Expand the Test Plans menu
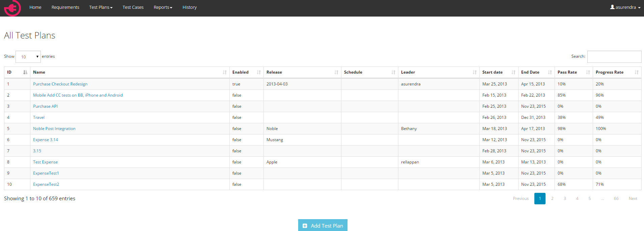The width and height of the screenshot is (644, 231). click(x=101, y=7)
